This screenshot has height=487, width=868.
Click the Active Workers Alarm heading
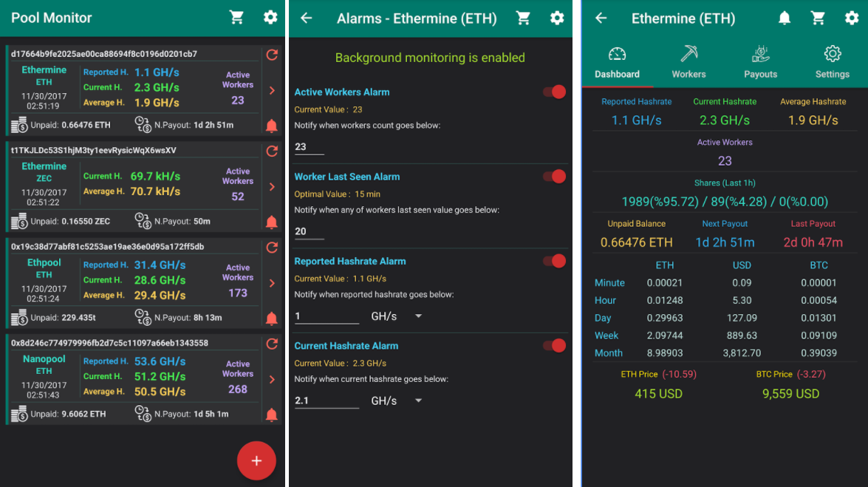coord(341,92)
